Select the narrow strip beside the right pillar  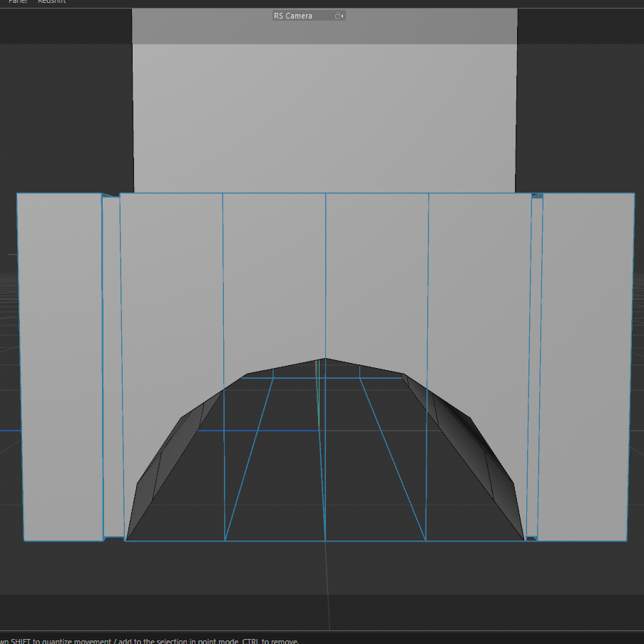click(x=537, y=364)
